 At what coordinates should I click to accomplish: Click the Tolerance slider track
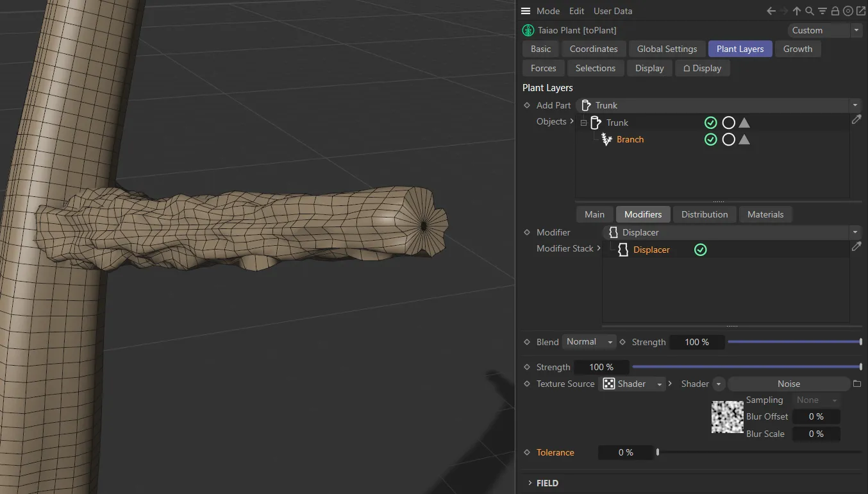(x=759, y=452)
